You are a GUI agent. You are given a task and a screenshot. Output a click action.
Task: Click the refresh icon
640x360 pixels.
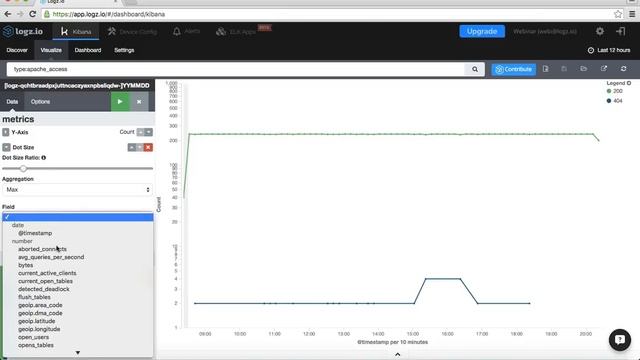coord(624,69)
